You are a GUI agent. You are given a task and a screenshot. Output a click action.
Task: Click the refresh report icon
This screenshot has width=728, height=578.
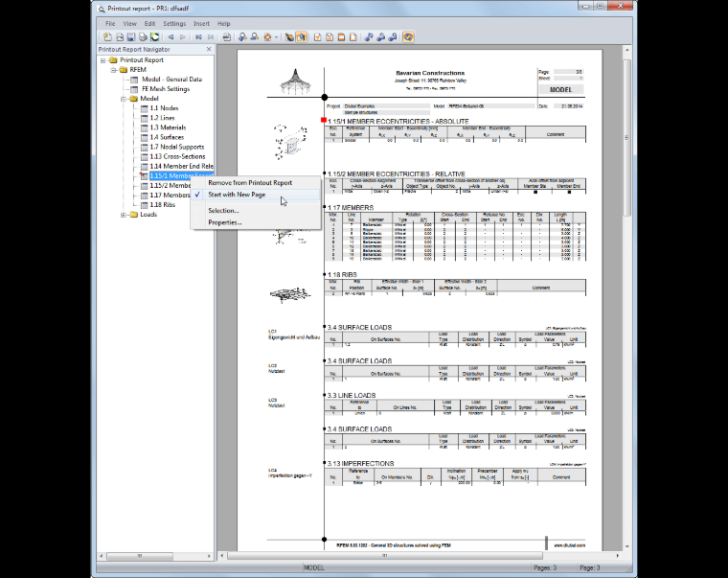[x=154, y=37]
